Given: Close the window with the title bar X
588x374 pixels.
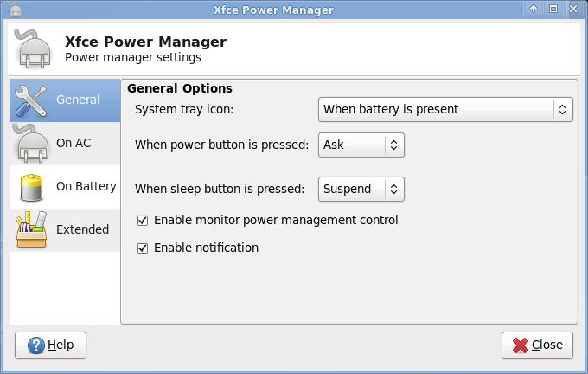Looking at the screenshot, I should click(573, 9).
